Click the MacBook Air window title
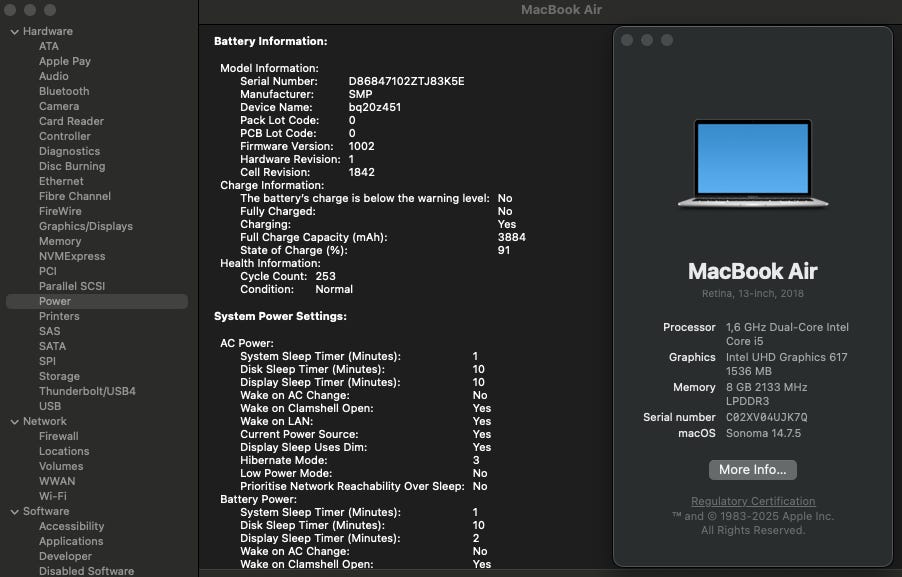Screen dimensions: 902x577 [x=561, y=9]
